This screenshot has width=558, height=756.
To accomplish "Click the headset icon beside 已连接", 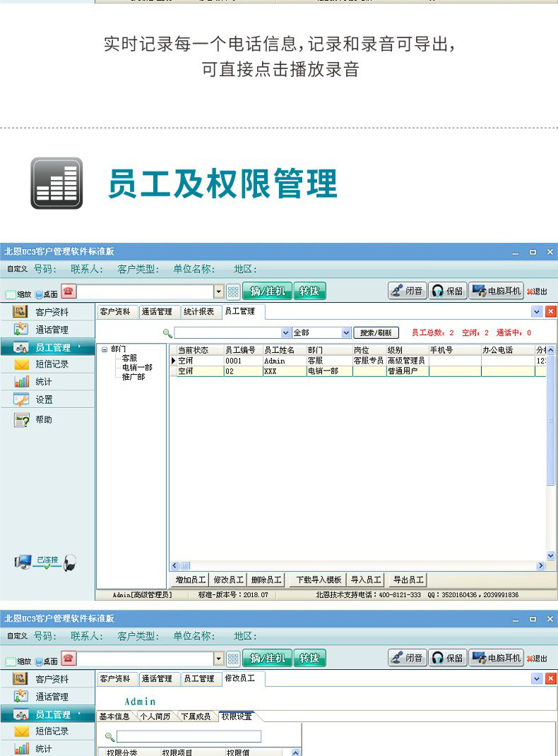I will coord(70,563).
